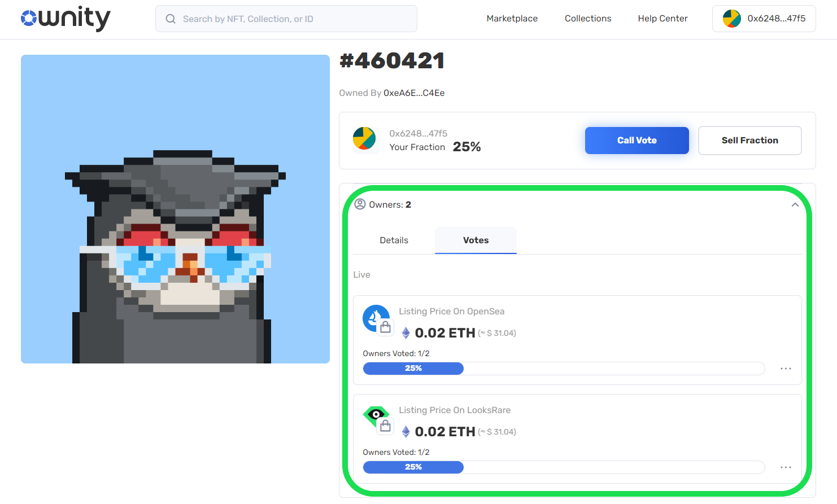Open options menu for OpenSea vote
837x504 pixels.
[x=786, y=369]
